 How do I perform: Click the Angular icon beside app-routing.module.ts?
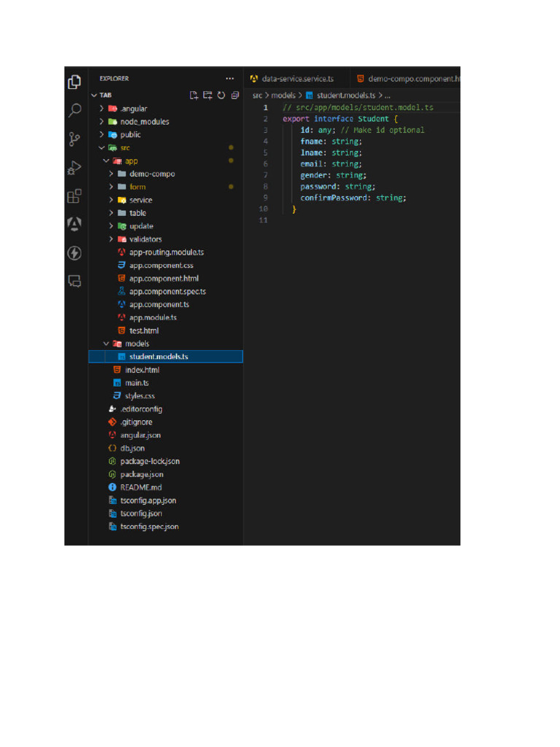[x=122, y=252]
